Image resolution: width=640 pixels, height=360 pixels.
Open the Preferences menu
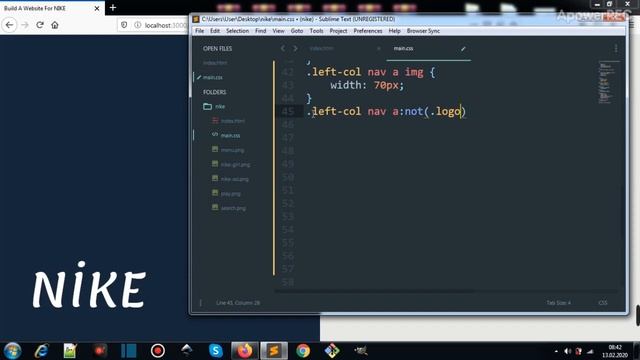tap(368, 31)
